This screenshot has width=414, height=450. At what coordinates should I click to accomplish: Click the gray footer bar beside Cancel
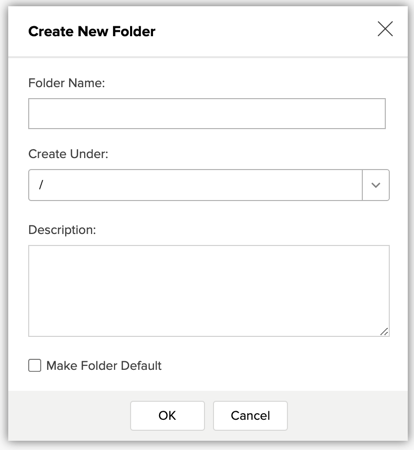click(x=347, y=416)
